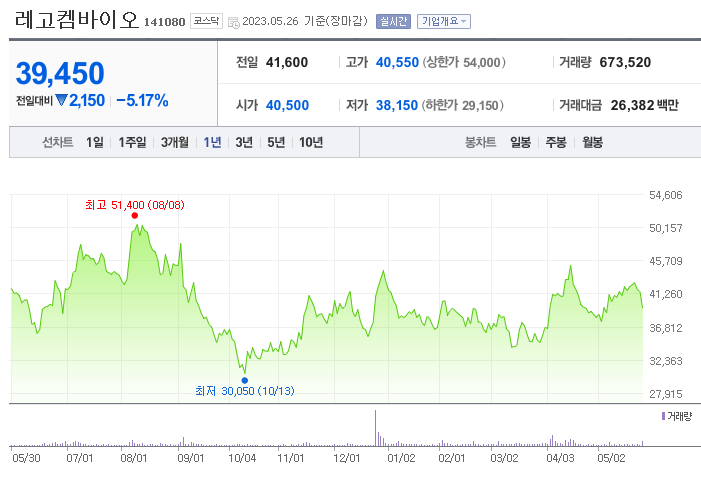This screenshot has width=701, height=479.
Task: Switch to 일봉 candlestick chart
Action: point(520,142)
